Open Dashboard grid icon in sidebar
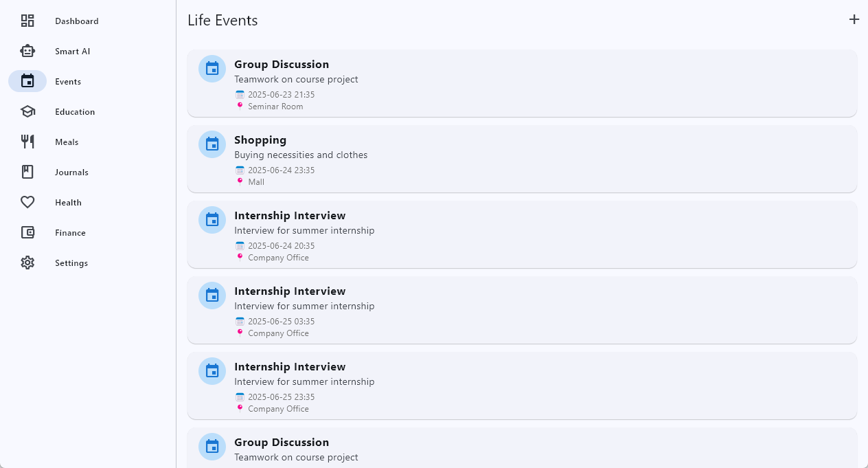 point(27,21)
